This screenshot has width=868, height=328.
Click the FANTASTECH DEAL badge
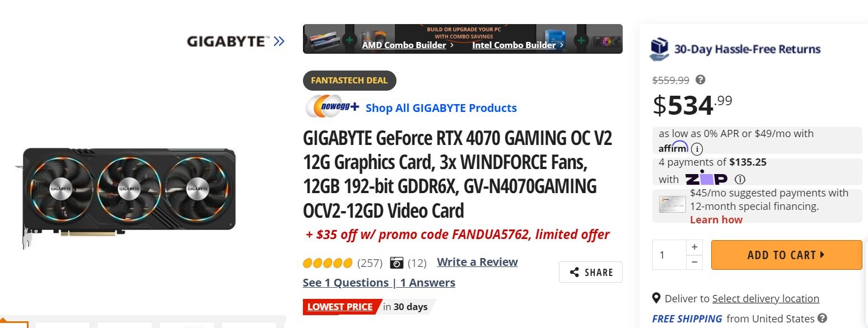[x=349, y=81]
